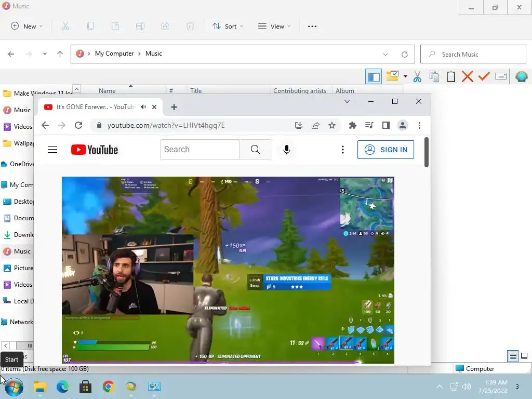Sort by the Name column header
The width and height of the screenshot is (532, 399).
pyautogui.click(x=107, y=90)
